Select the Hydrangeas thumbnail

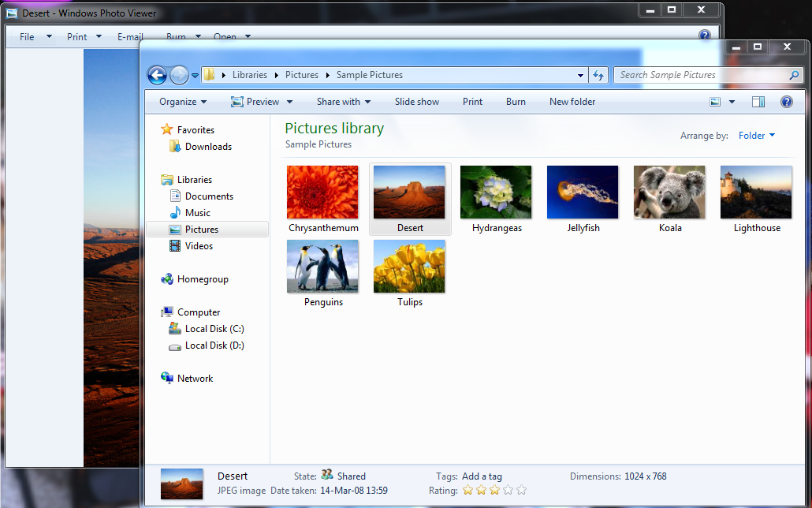coord(496,192)
